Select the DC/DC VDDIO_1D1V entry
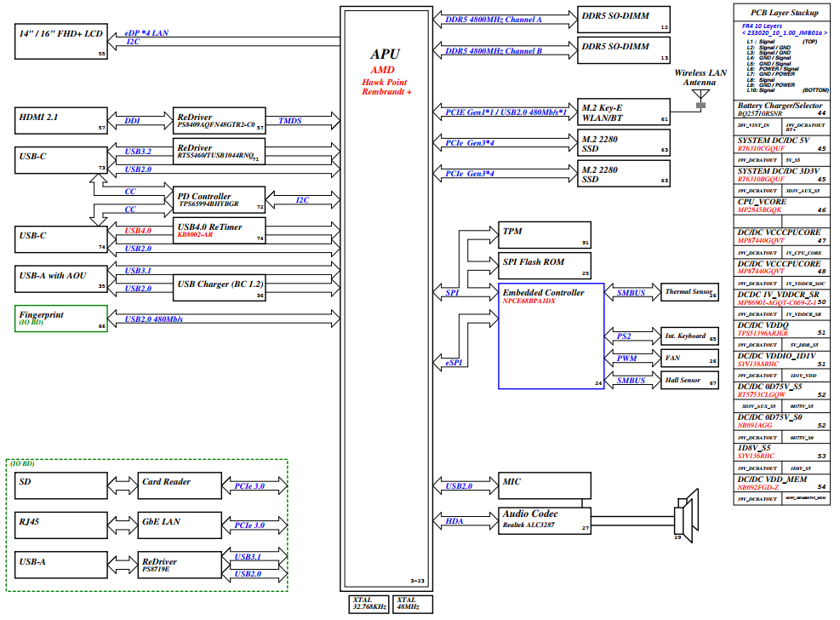 point(781,359)
